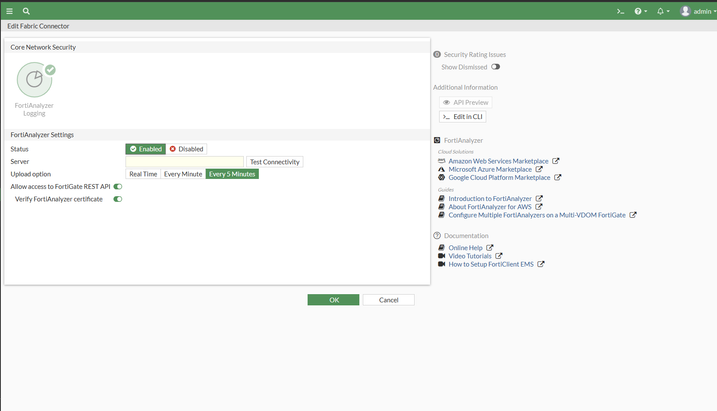717x411 pixels.
Task: Open the notifications bell menu
Action: tap(663, 11)
